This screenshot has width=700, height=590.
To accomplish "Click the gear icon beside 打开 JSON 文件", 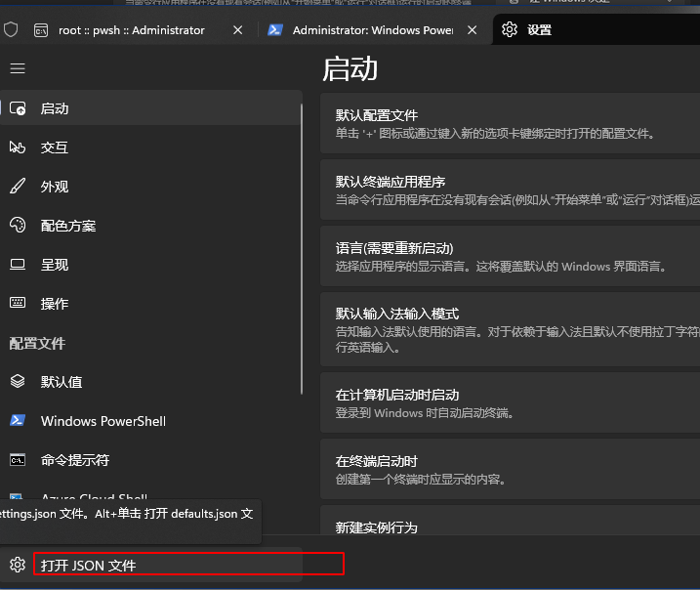I will click(17, 565).
